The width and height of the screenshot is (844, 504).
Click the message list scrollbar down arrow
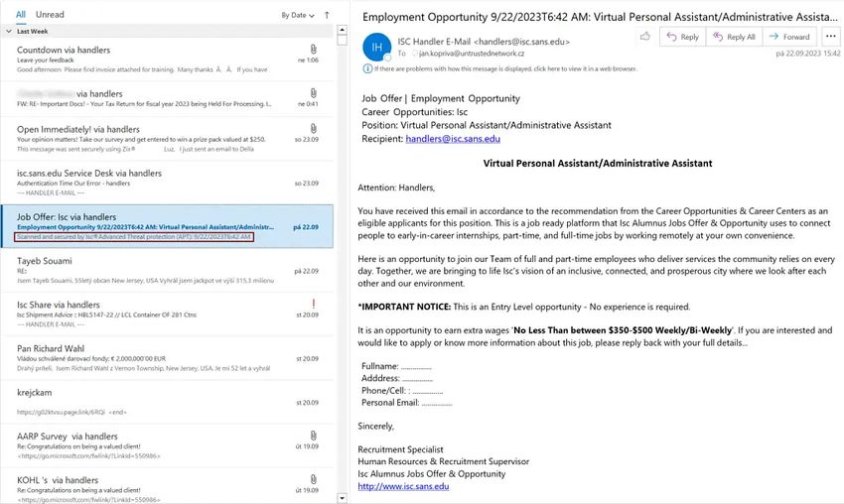tap(342, 498)
